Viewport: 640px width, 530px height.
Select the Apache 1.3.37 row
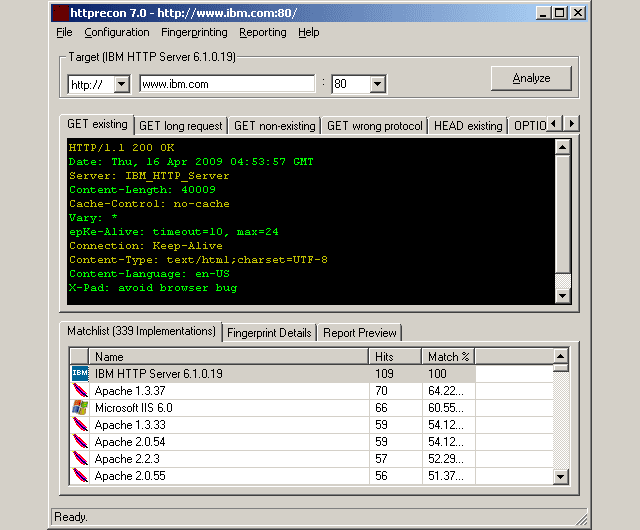[x=273, y=391]
